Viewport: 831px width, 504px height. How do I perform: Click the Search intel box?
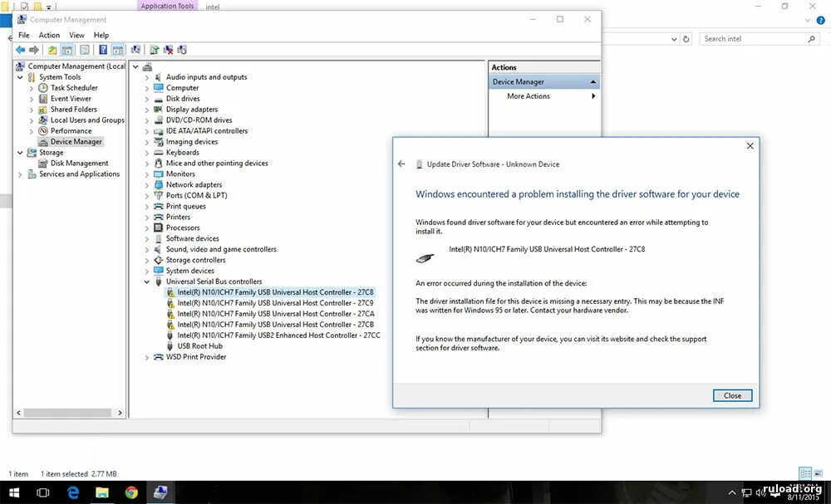(x=759, y=39)
